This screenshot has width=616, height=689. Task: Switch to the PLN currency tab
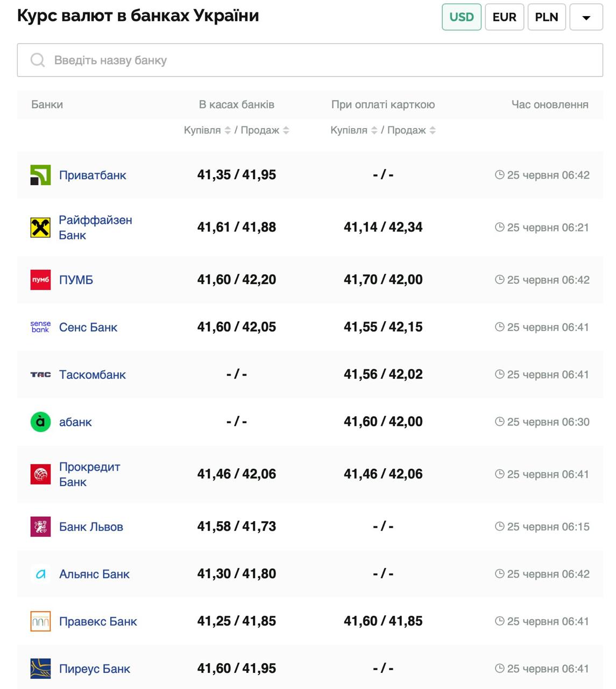click(546, 17)
